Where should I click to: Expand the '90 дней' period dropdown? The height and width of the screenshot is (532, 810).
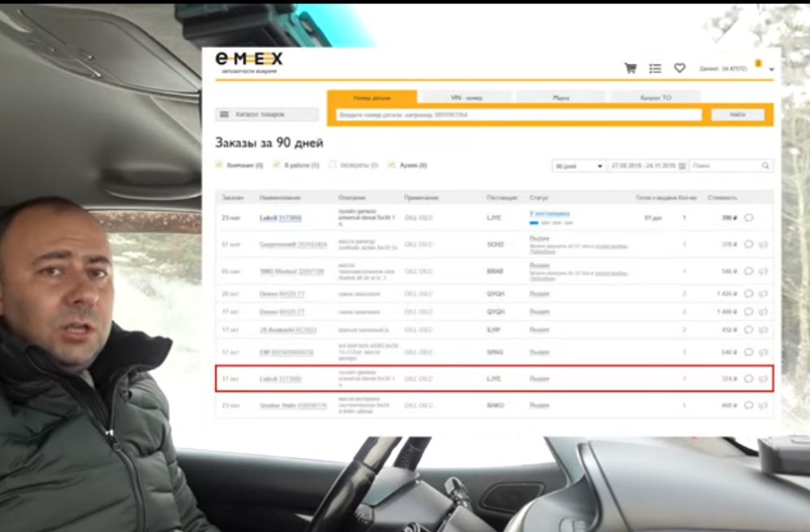pyautogui.click(x=579, y=165)
